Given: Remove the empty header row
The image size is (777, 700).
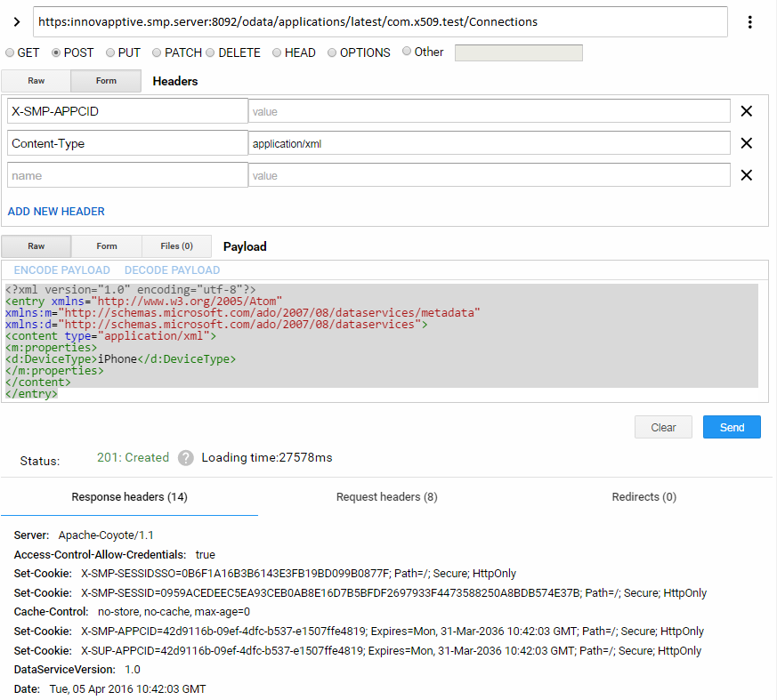Looking at the screenshot, I should coord(746,174).
